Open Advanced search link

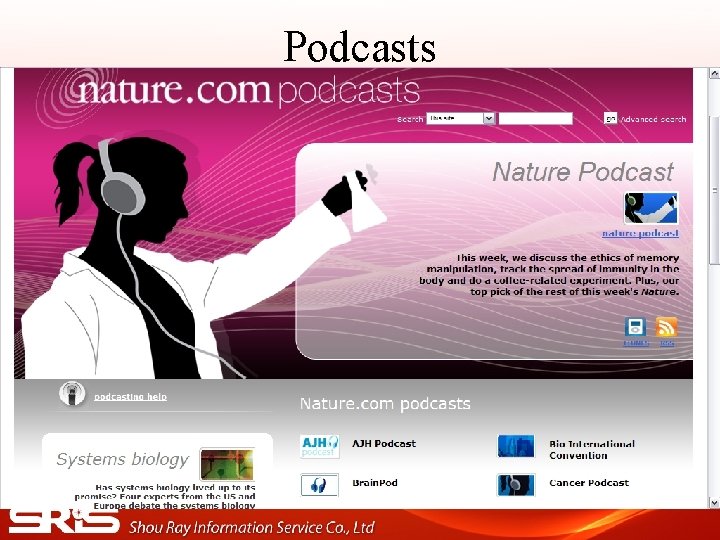coord(653,119)
